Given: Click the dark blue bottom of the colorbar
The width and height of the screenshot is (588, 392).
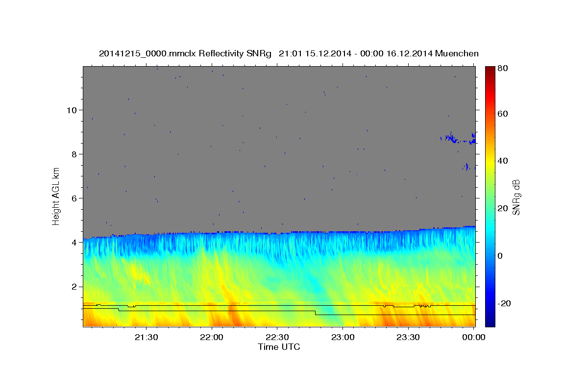Looking at the screenshot, I should point(490,322).
